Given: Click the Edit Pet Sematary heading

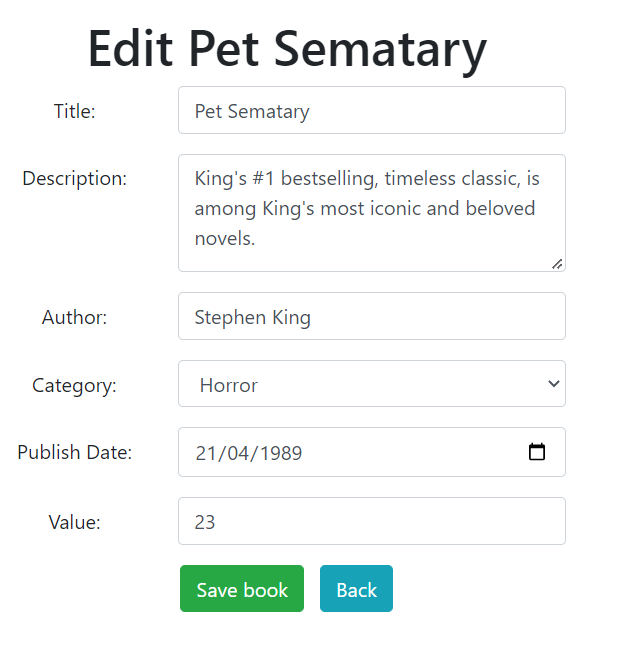Looking at the screenshot, I should coord(287,47).
